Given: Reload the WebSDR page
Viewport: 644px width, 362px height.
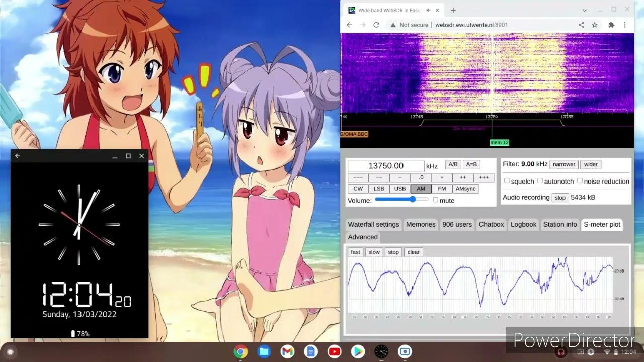Looking at the screenshot, I should click(x=376, y=25).
